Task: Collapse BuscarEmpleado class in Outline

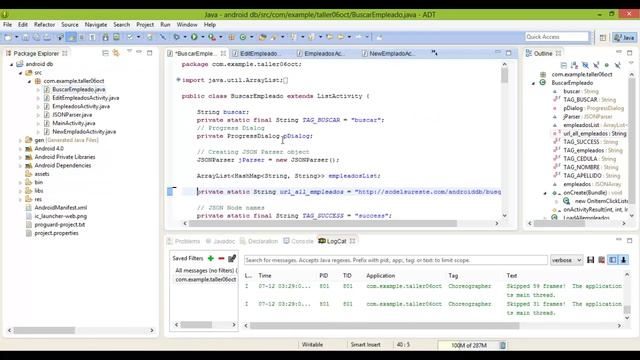Action: point(533,83)
